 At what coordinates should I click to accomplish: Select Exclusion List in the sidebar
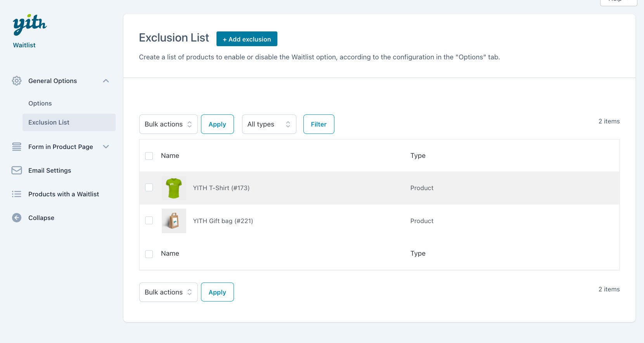point(49,122)
